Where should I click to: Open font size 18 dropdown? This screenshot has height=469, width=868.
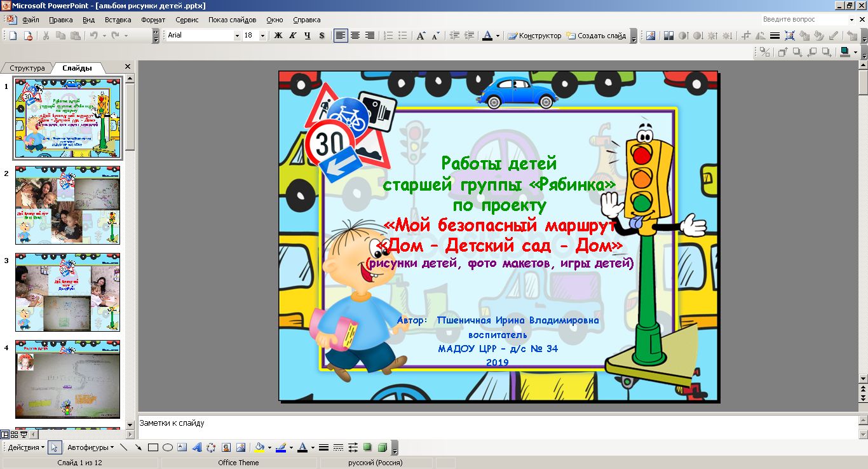coord(263,36)
